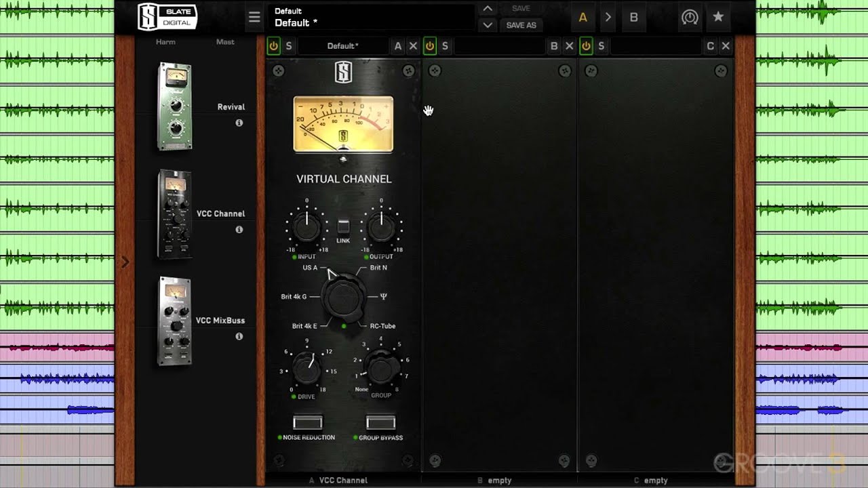
Task: Select the B comparison setting
Action: coord(634,18)
